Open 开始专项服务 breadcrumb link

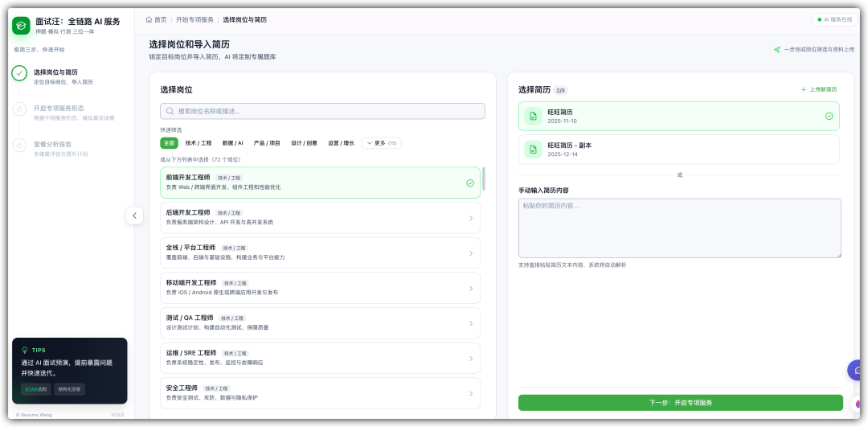click(x=194, y=19)
